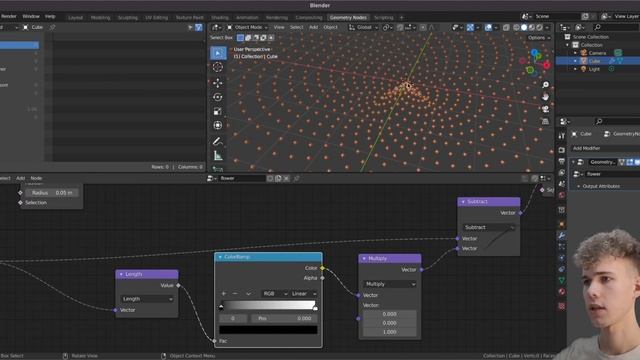The height and width of the screenshot is (360, 640).
Task: Enable solid viewport shading
Action: [x=524, y=27]
